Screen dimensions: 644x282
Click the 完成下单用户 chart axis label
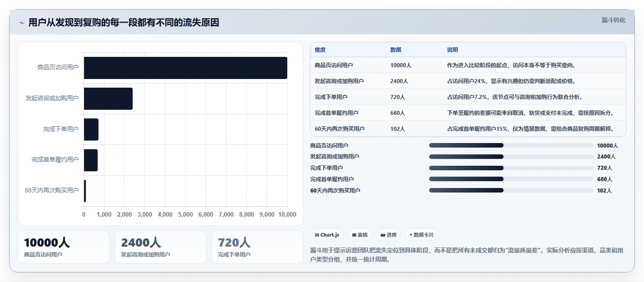click(x=61, y=129)
